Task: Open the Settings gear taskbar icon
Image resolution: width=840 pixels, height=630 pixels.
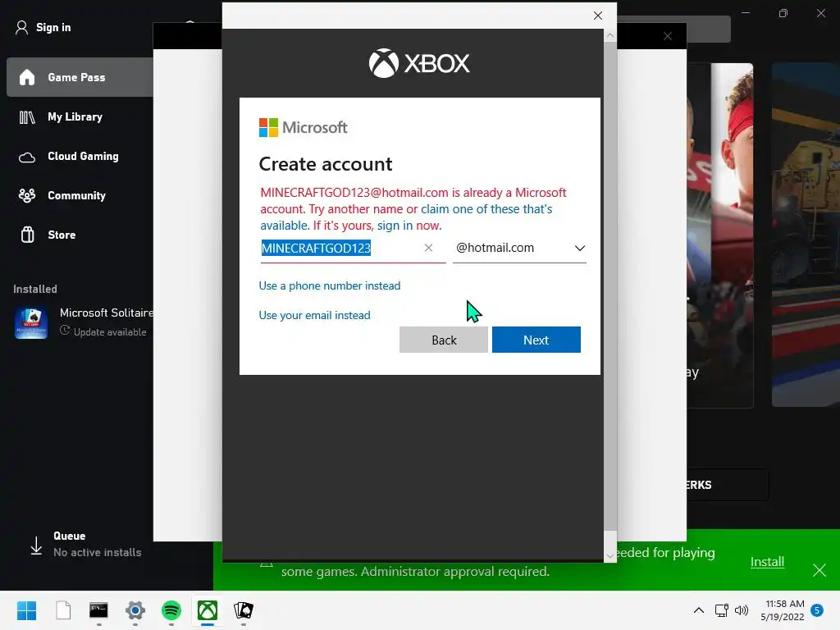Action: pos(135,610)
